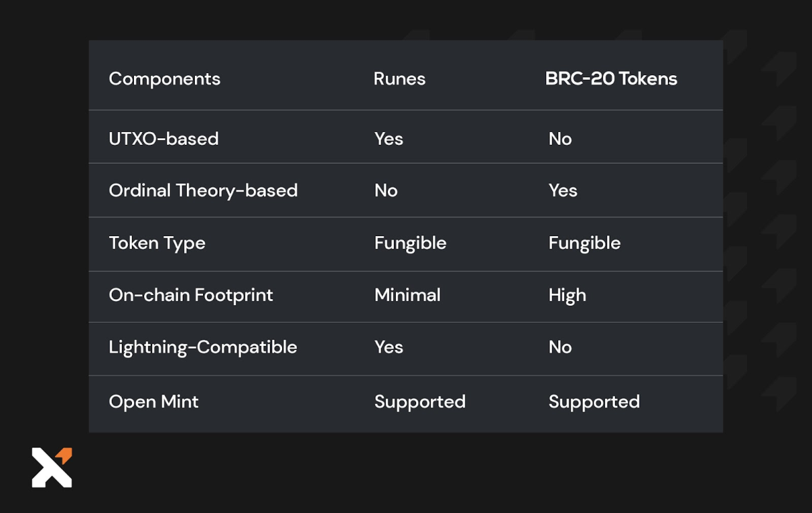The height and width of the screenshot is (513, 812).
Task: Click the Components column header
Action: (x=164, y=79)
